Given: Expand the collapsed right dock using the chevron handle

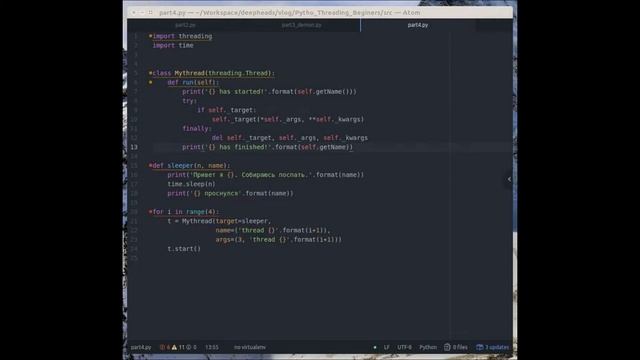Looking at the screenshot, I should click(x=509, y=179).
